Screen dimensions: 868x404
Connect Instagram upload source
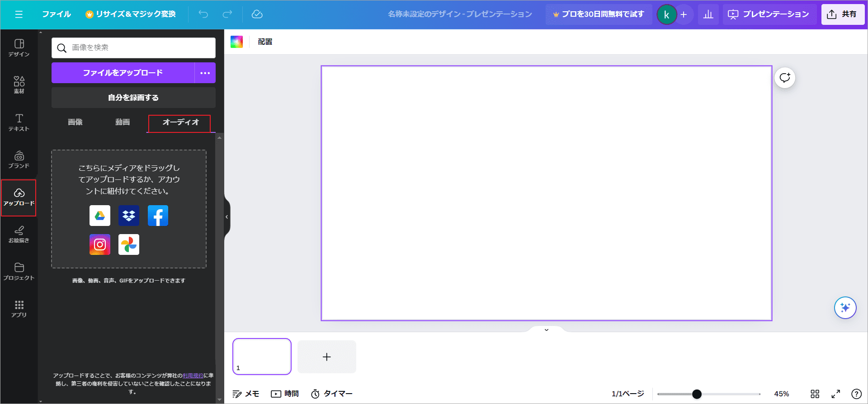click(100, 244)
